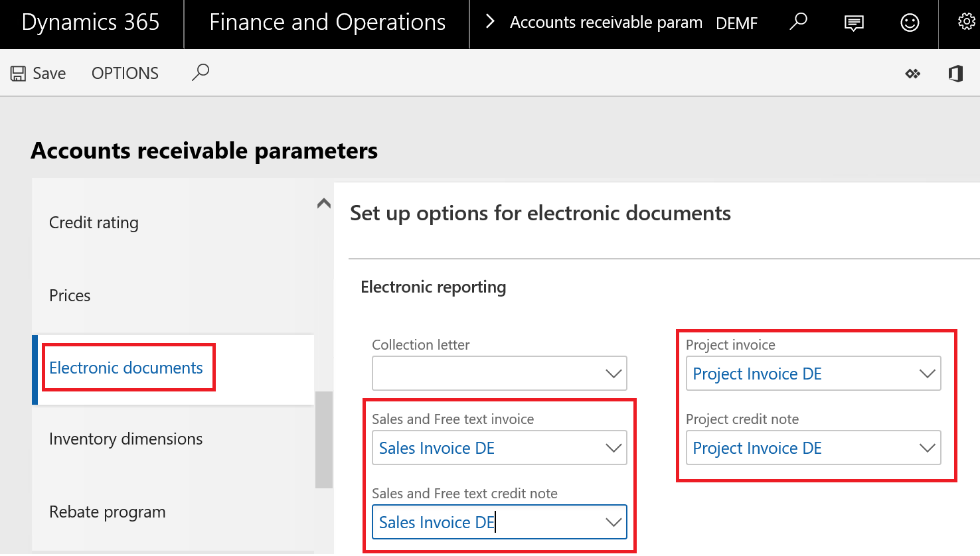The width and height of the screenshot is (980, 556).
Task: Click Finance and Operations header
Action: [327, 23]
